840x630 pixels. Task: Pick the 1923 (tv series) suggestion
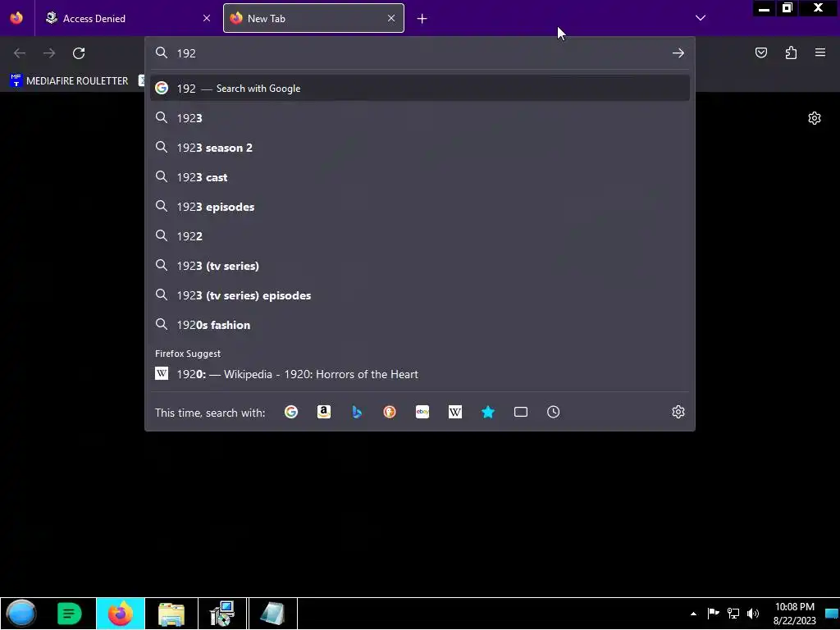[420, 266]
